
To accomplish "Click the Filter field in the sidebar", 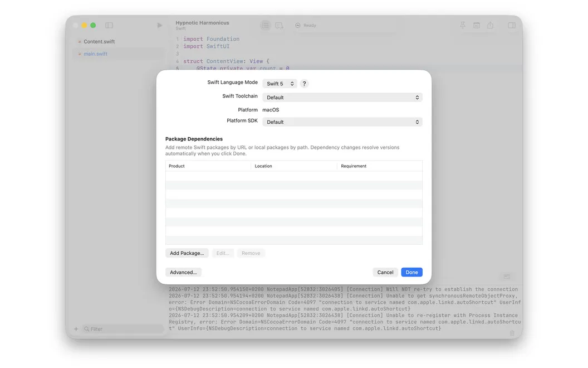I will coord(124,329).
